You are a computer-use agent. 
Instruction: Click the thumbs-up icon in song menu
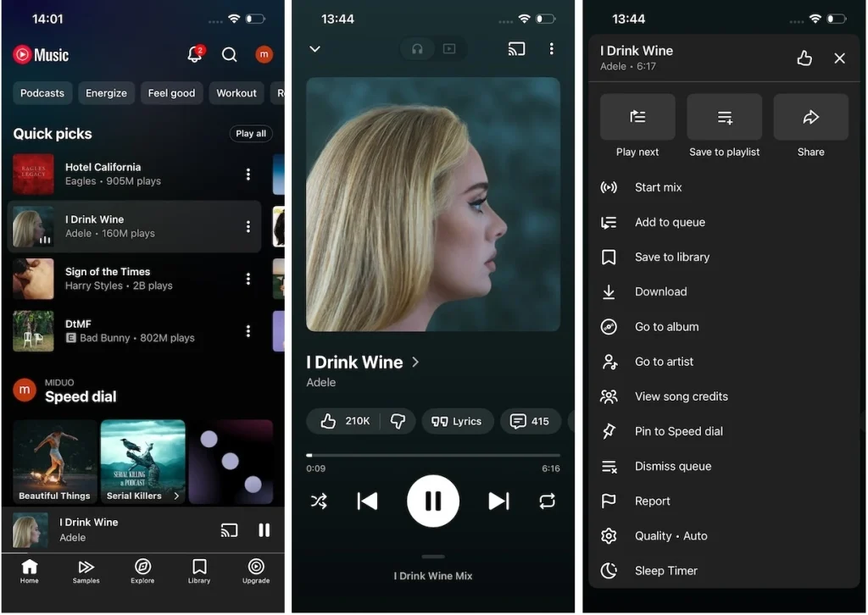804,58
